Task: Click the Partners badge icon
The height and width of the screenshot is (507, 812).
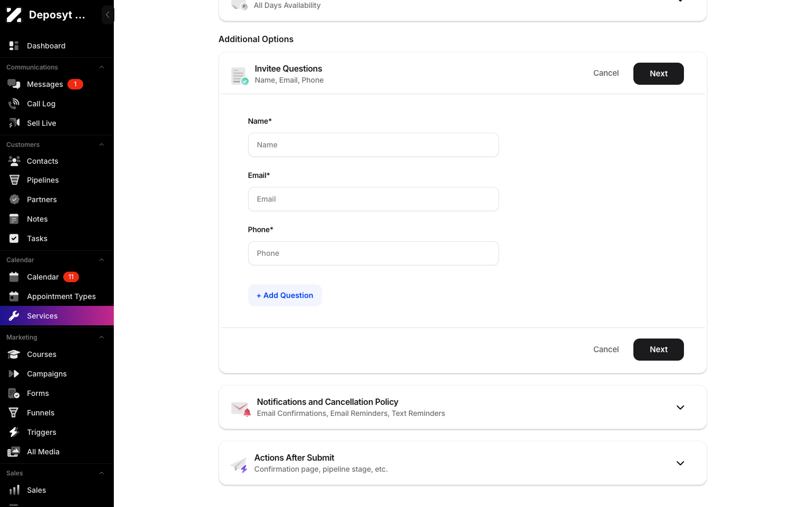Action: tap(14, 200)
